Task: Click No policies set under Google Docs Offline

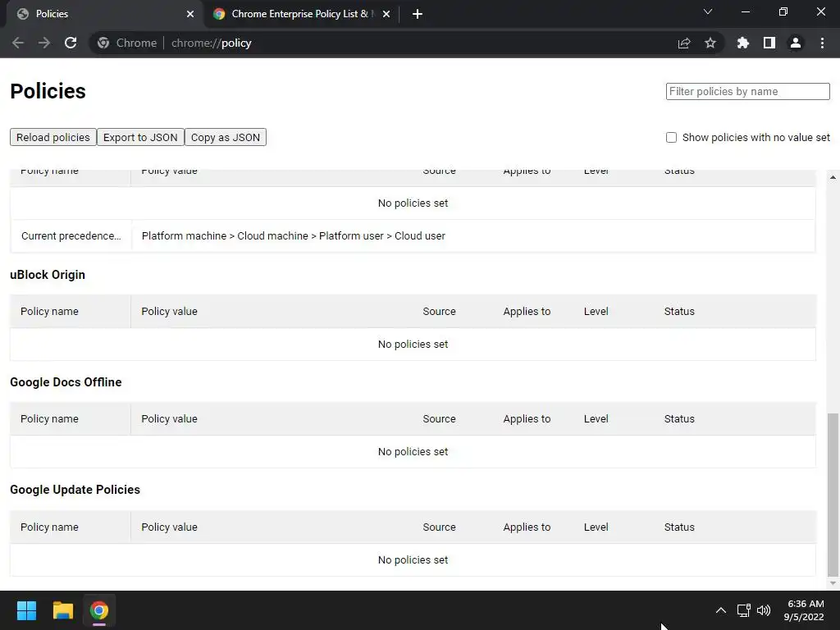Action: coord(413,452)
